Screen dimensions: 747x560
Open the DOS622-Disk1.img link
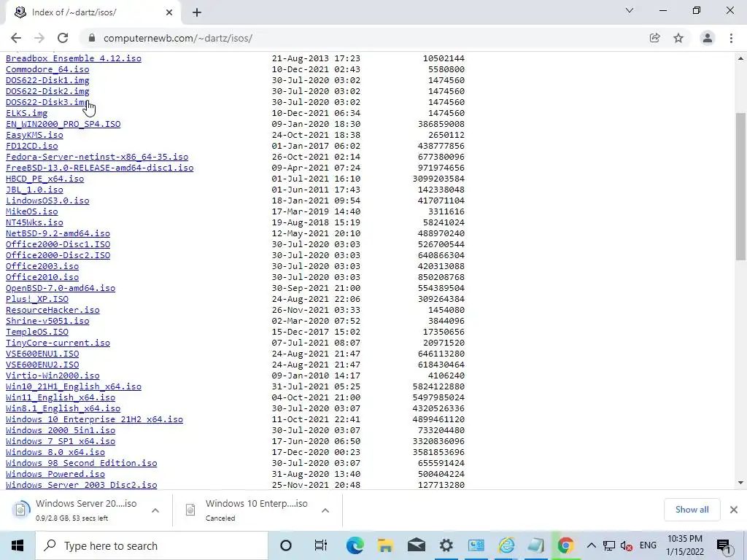click(47, 80)
